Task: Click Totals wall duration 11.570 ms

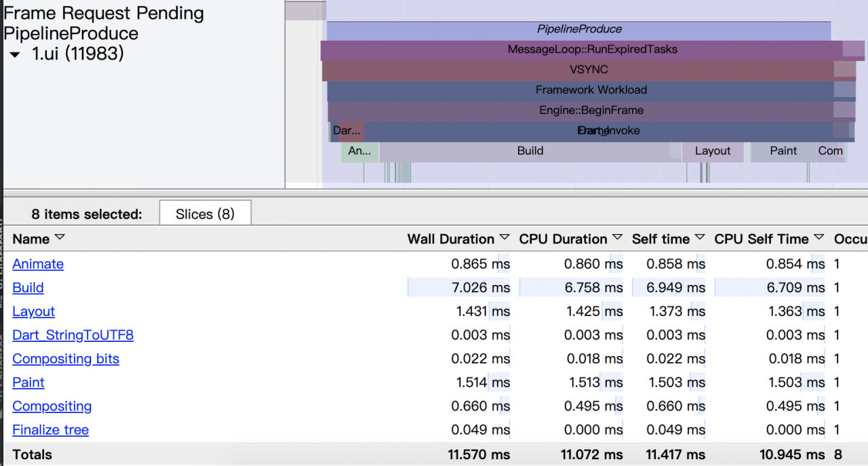Action: [x=479, y=454]
